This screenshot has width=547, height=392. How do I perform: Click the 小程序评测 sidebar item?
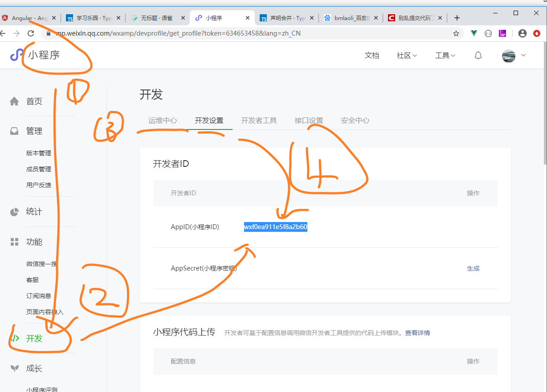click(42, 389)
